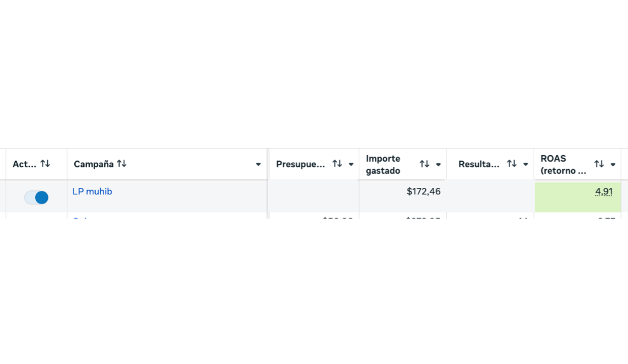
Task: Open the LP muhib campaign link
Action: [x=92, y=191]
